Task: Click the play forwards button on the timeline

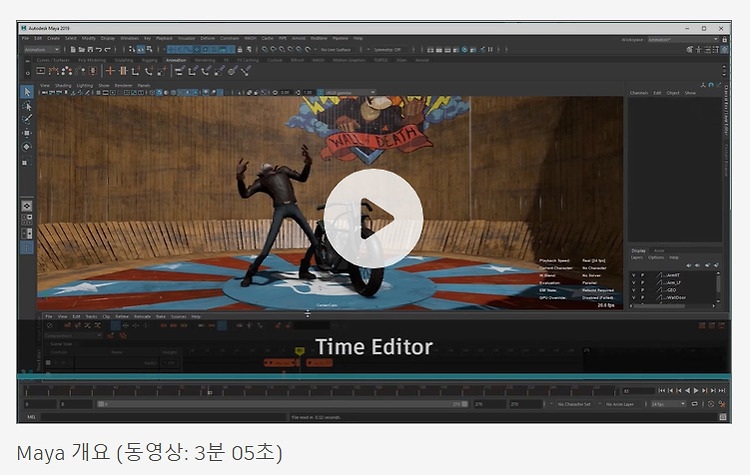Action: point(696,391)
